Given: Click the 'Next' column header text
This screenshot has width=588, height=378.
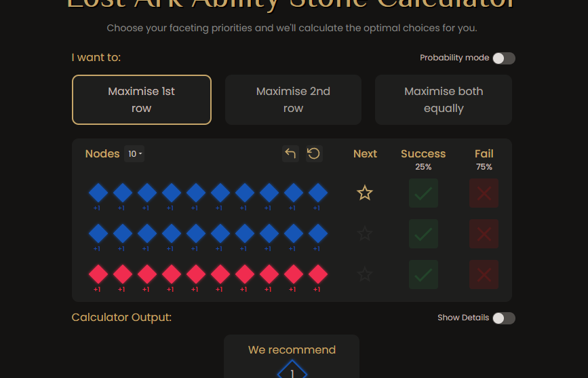Looking at the screenshot, I should point(365,153).
